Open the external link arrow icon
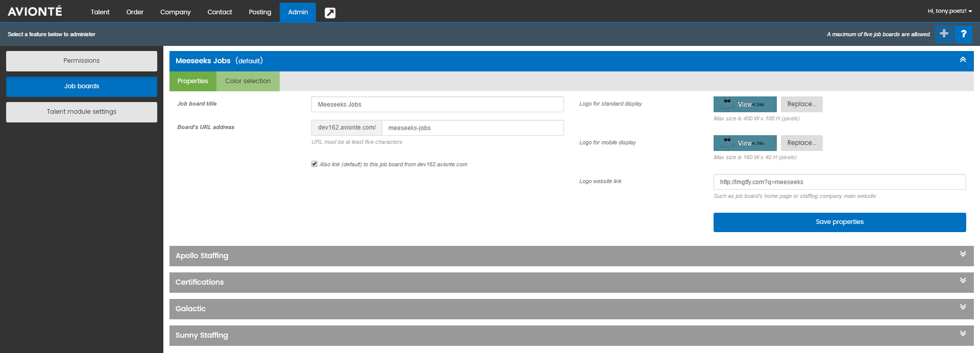980x353 pixels. click(x=330, y=13)
